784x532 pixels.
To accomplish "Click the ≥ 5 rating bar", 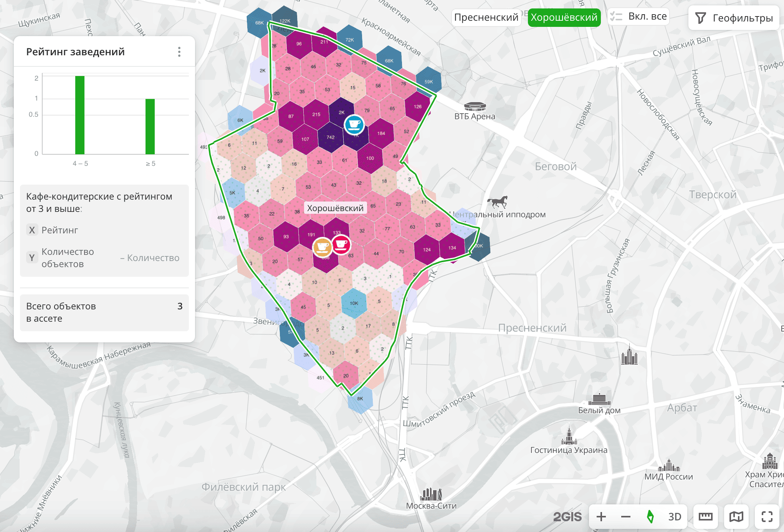I will (x=150, y=127).
